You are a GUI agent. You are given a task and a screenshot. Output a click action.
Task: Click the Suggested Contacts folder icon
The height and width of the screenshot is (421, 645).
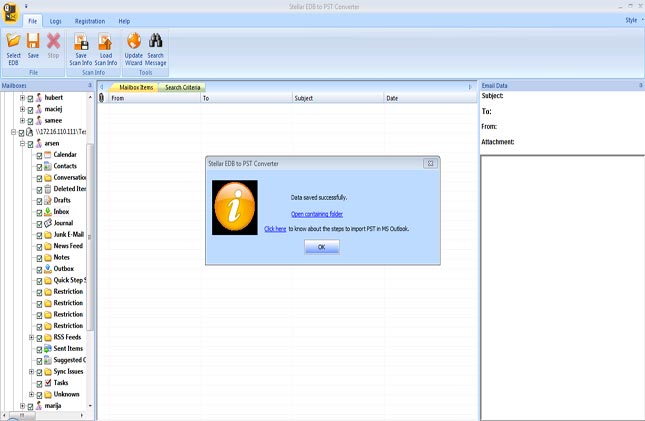tap(48, 360)
